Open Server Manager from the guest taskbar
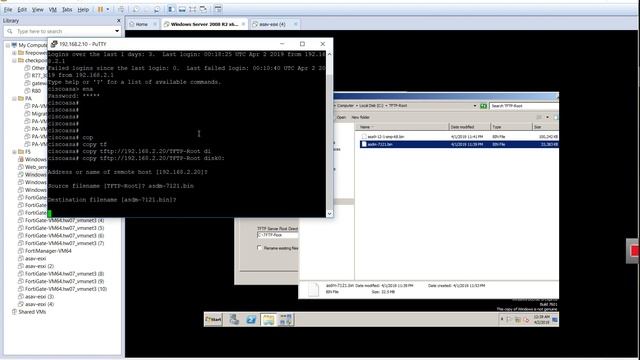The height and width of the screenshot is (360, 640). (234, 320)
